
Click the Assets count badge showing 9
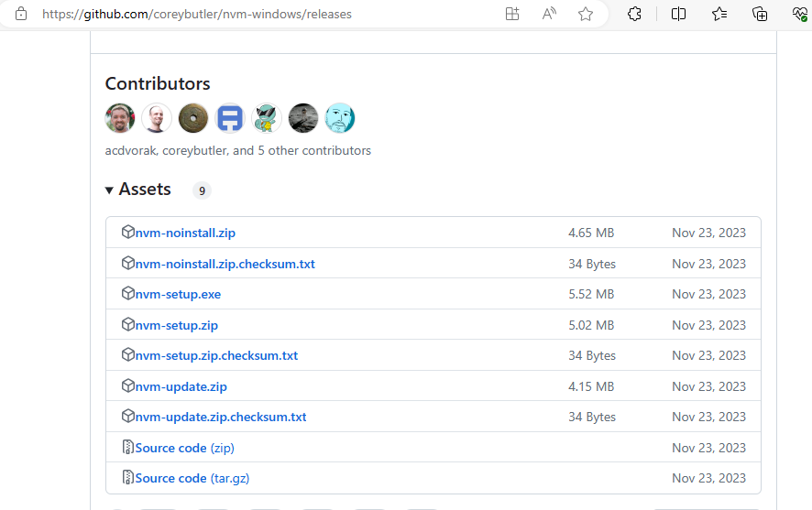202,190
